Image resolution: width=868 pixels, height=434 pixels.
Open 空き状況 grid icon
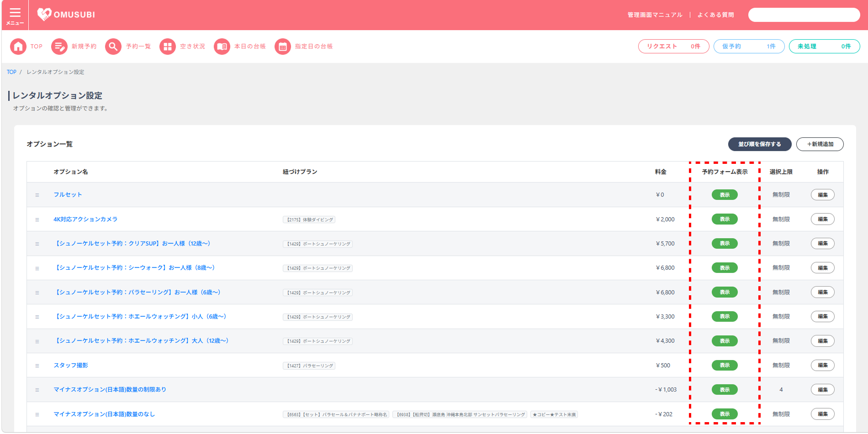168,47
